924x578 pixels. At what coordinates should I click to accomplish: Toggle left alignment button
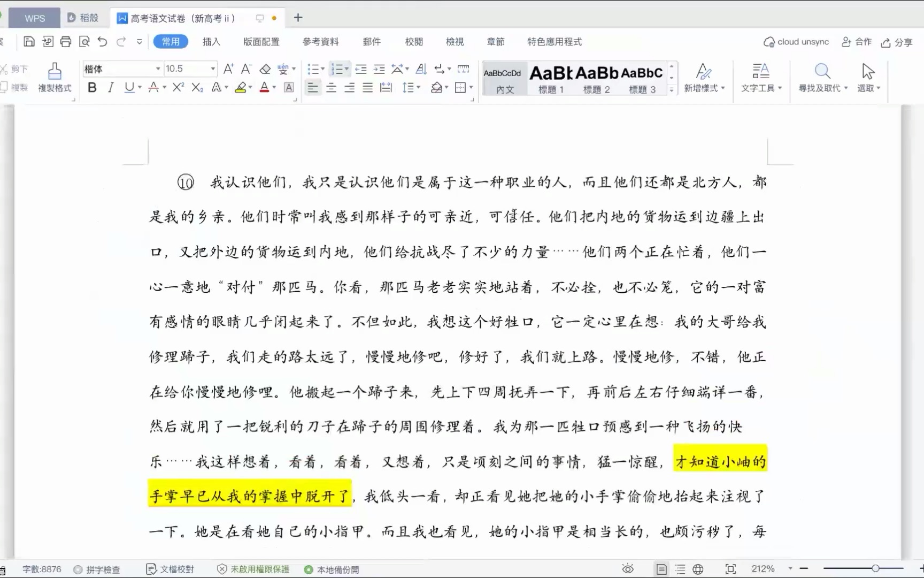[313, 87]
